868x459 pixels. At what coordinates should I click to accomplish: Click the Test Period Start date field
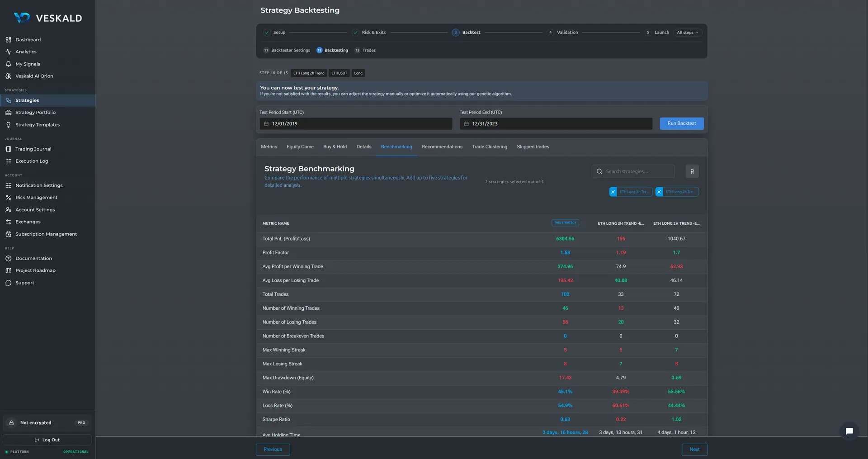click(x=356, y=124)
